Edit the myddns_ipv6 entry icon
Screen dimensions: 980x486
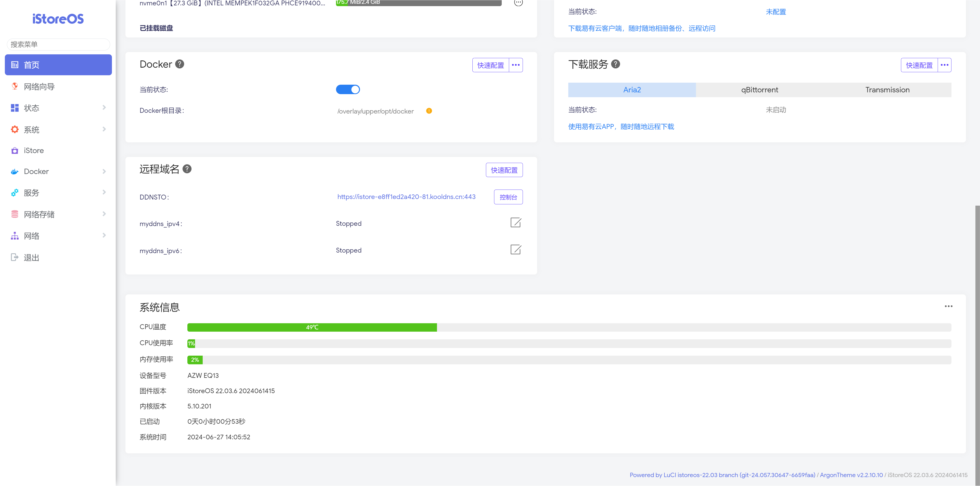click(515, 250)
